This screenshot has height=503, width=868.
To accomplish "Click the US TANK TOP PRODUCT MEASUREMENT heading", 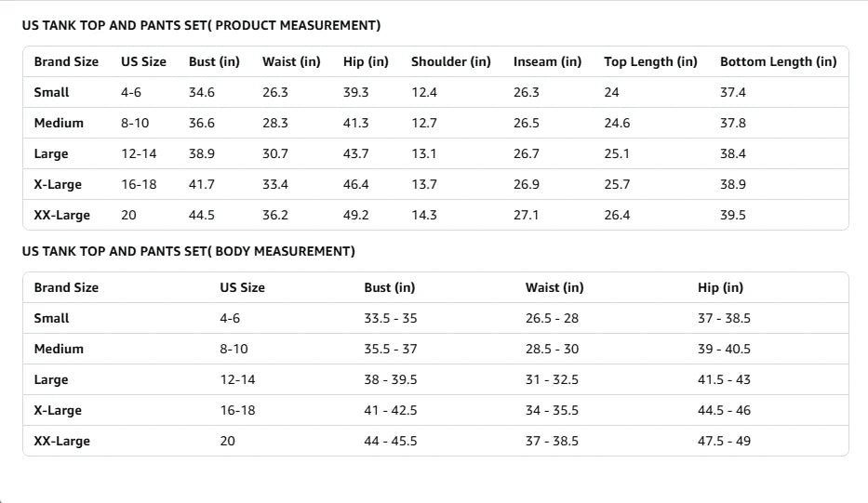I will [202, 25].
